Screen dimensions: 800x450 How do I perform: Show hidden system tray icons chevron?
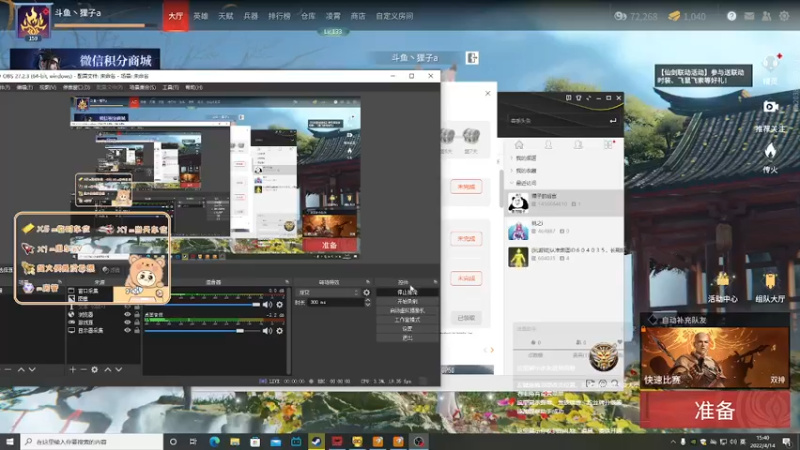(x=673, y=442)
